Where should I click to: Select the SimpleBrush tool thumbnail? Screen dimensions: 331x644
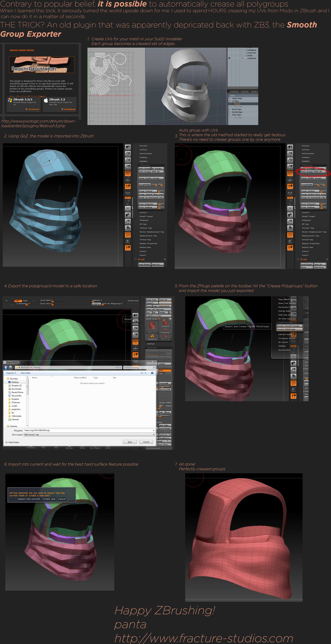tap(152, 336)
